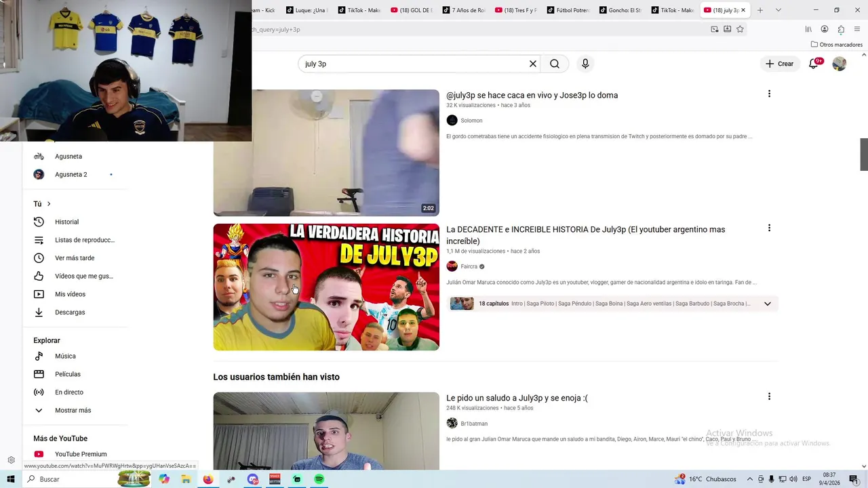Open 'La DECADENTE e INCREIBLE HISTORIA' title link
868x488 pixels.
586,235
